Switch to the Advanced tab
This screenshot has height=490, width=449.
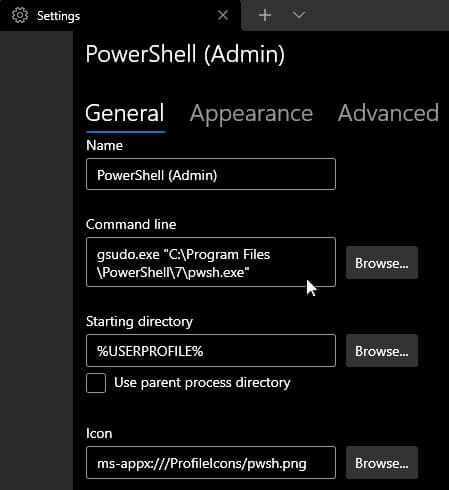tap(388, 113)
